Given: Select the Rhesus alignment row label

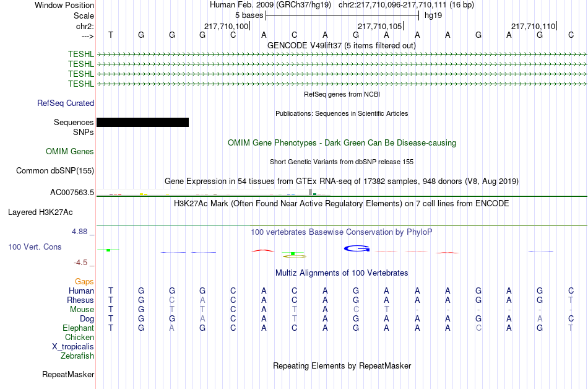Looking at the screenshot, I should pos(80,300).
